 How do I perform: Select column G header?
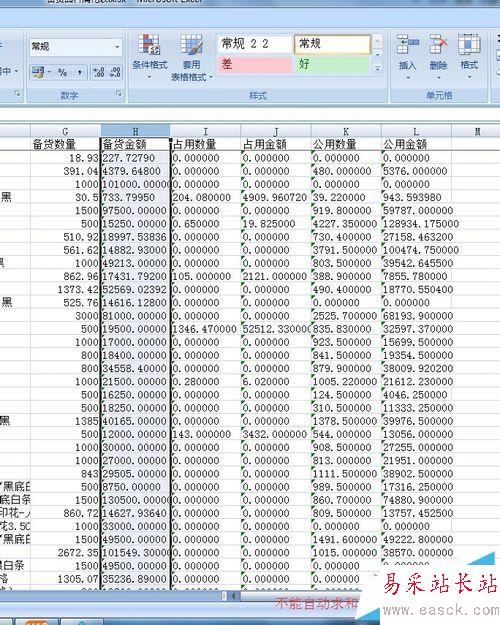coord(65,131)
